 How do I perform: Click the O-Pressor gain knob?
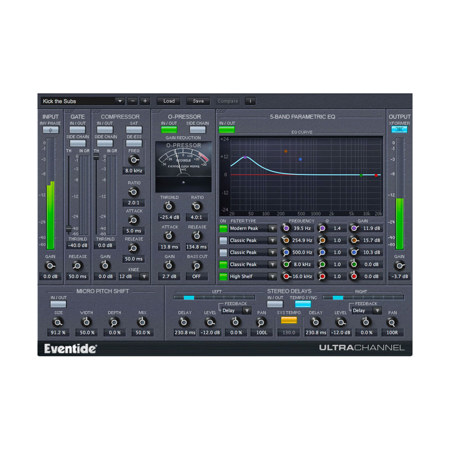(x=169, y=266)
